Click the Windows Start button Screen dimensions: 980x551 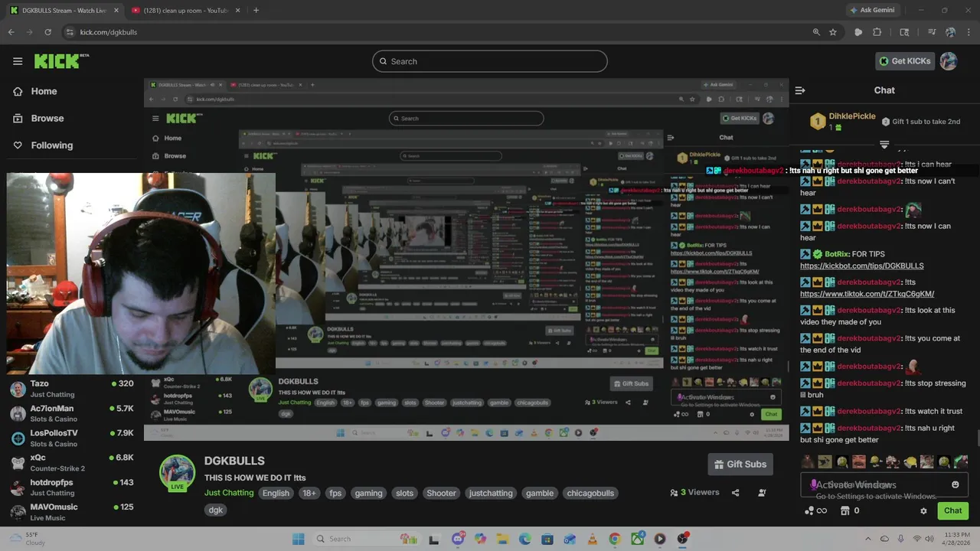(298, 539)
